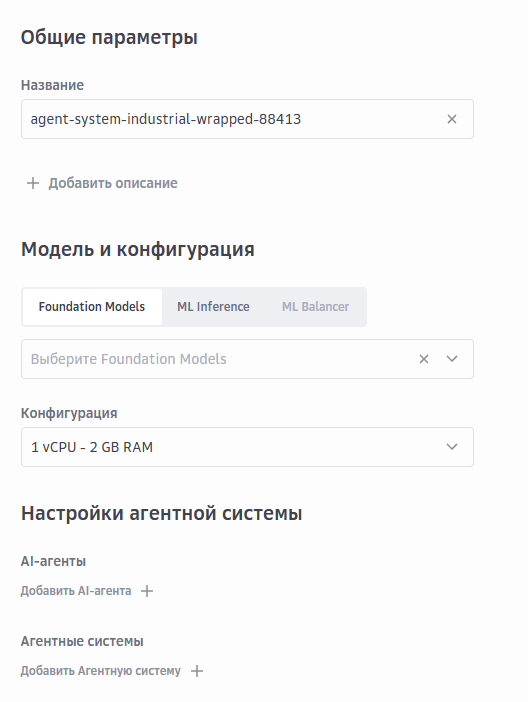Click the plus icon next to Добавить AI-агента

coord(147,591)
